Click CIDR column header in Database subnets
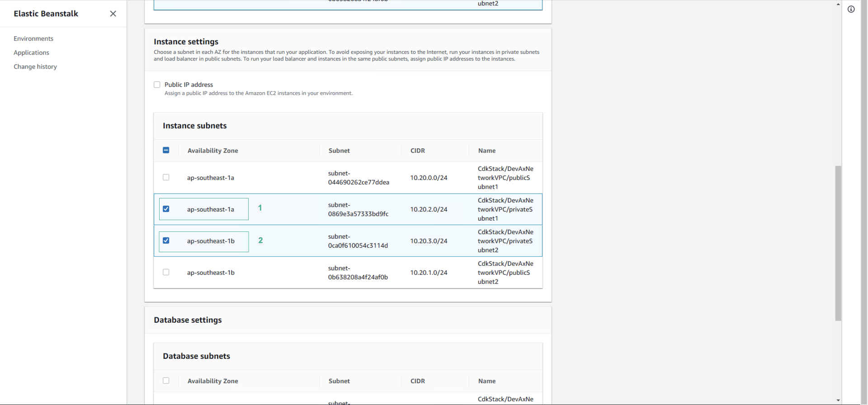 pyautogui.click(x=418, y=381)
